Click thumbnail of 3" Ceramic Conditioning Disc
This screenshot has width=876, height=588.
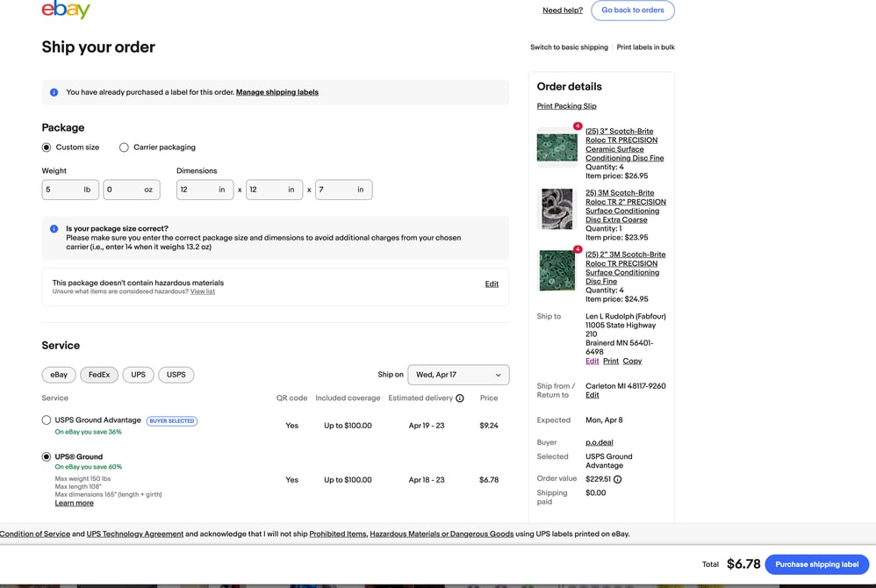tap(557, 147)
